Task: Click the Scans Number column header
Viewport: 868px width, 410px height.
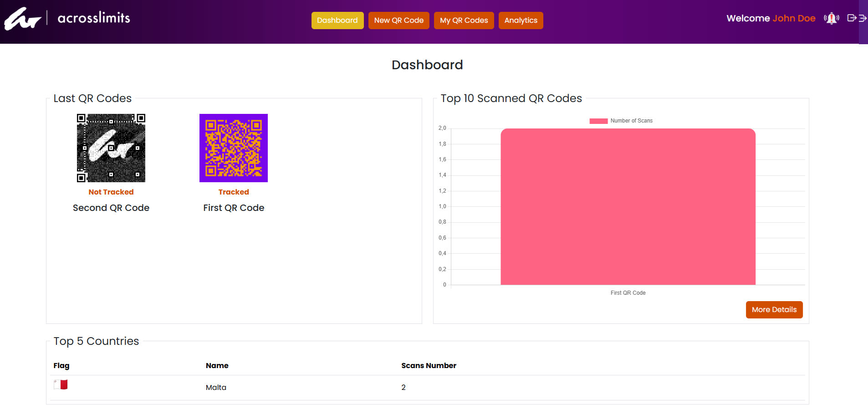Action: 429,366
